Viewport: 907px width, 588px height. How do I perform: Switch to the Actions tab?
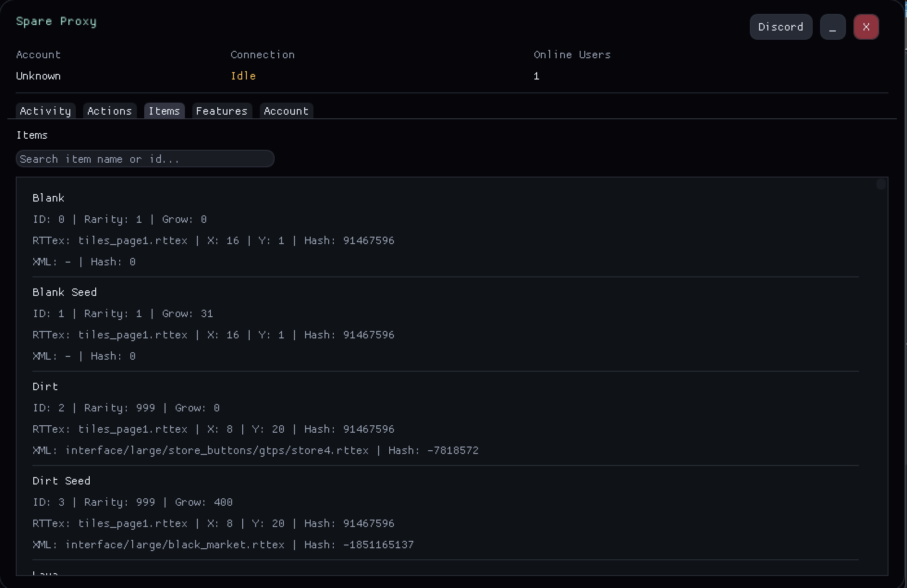point(110,111)
